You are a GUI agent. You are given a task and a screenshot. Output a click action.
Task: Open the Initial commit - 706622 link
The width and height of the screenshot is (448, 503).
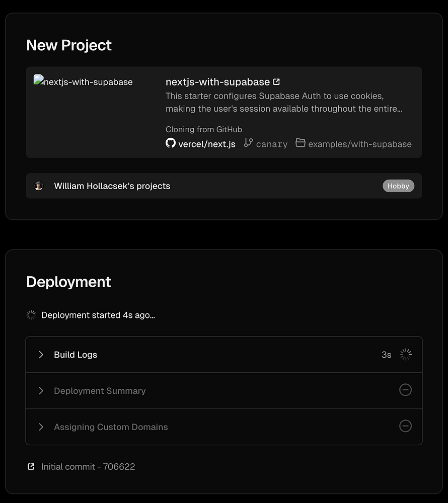click(x=88, y=467)
